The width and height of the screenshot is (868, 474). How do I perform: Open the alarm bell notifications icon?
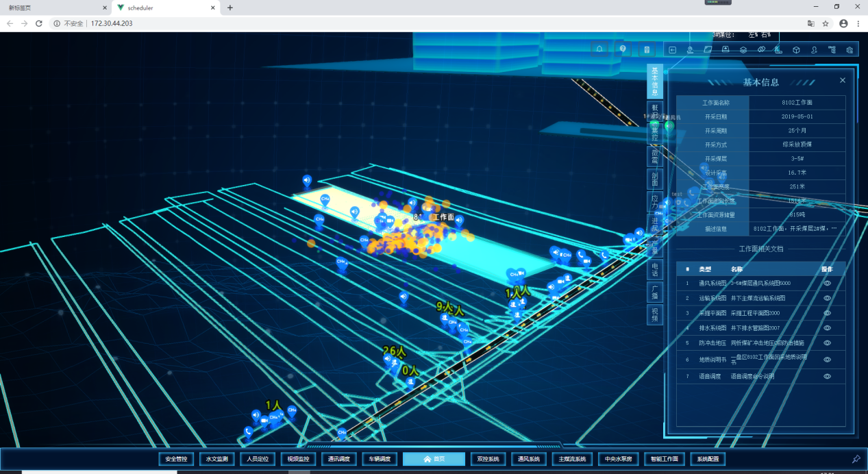point(600,49)
